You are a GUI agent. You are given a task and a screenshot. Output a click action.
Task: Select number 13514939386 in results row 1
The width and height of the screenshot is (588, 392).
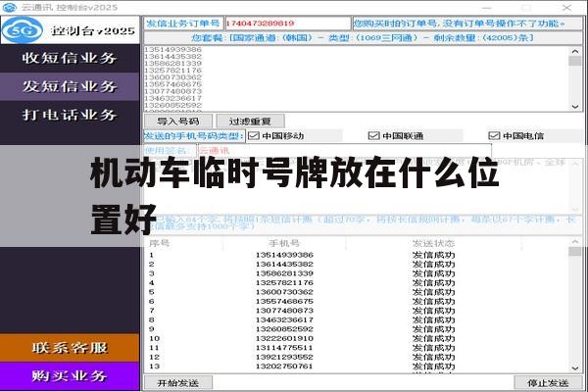click(284, 255)
